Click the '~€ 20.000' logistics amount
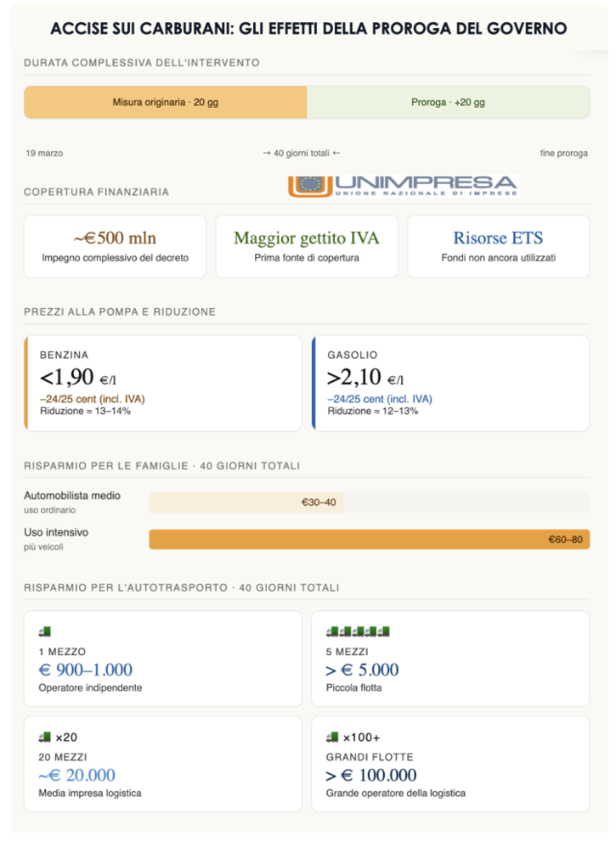The height and width of the screenshot is (841, 616). click(x=77, y=775)
